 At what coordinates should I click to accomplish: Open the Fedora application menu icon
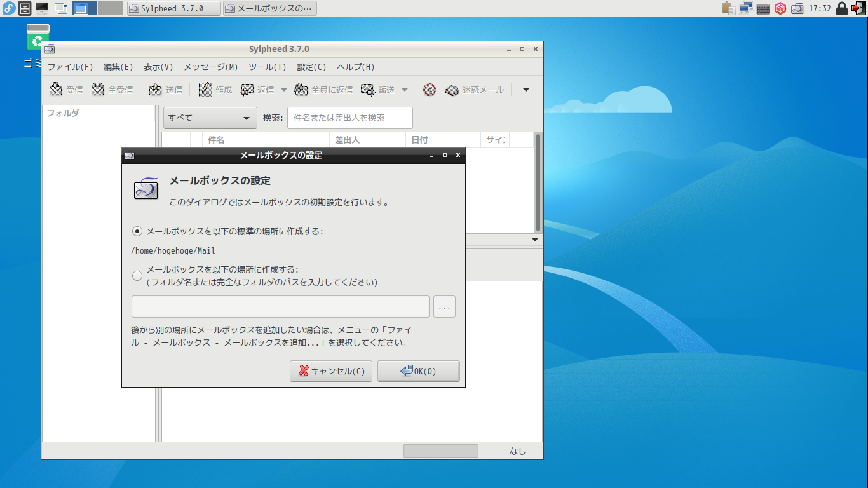pos(9,8)
